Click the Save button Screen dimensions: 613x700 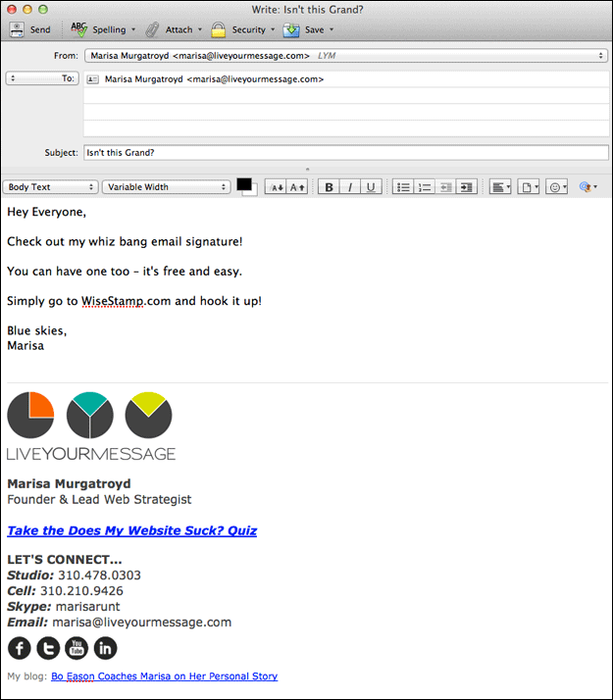(x=304, y=30)
